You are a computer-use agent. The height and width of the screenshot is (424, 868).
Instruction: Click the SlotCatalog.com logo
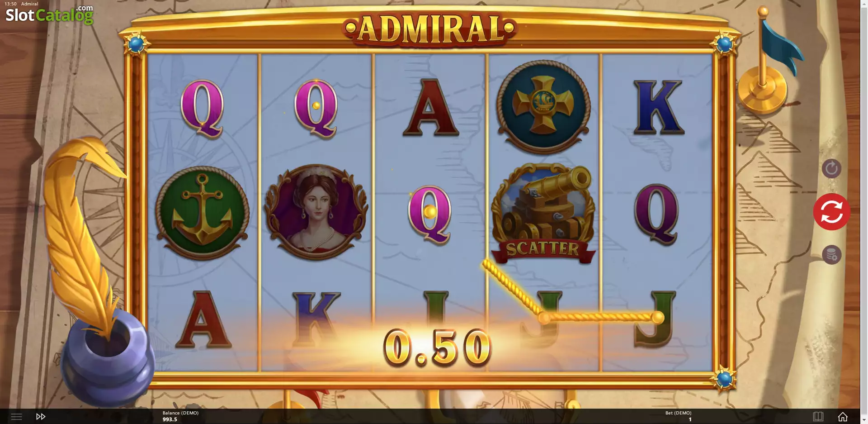pos(49,14)
